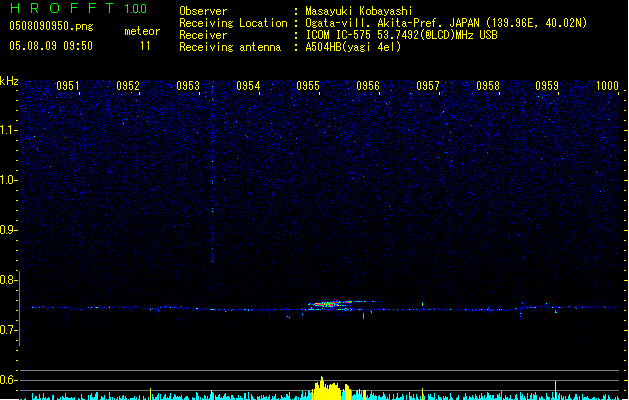
Task: Click the Receiving Location label
Action: [x=233, y=23]
